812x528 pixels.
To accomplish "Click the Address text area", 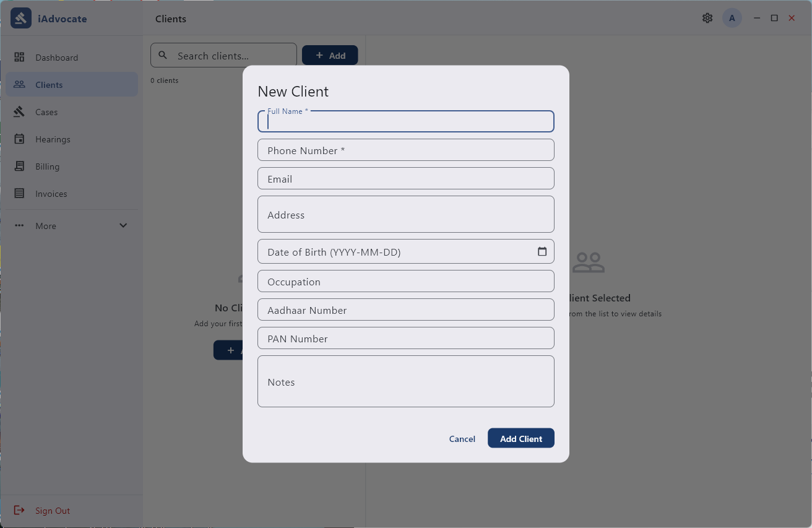I will pyautogui.click(x=406, y=214).
